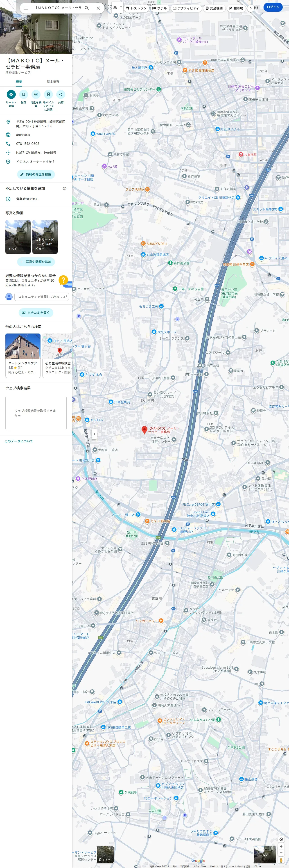
Task: Focus the search field containing 【MAKOTO】
Action: tap(58, 8)
